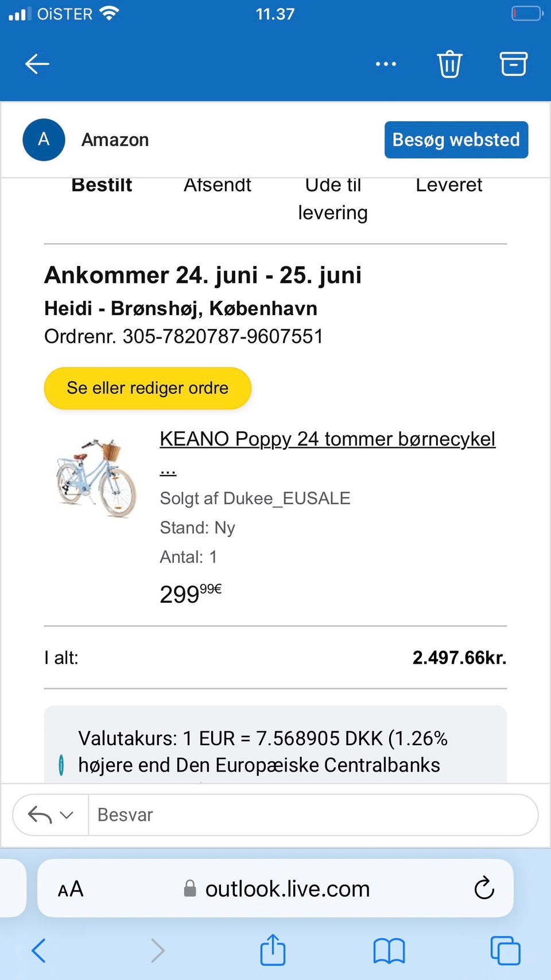
Task: Navigate back with Safari's back chevron
Action: point(39,951)
